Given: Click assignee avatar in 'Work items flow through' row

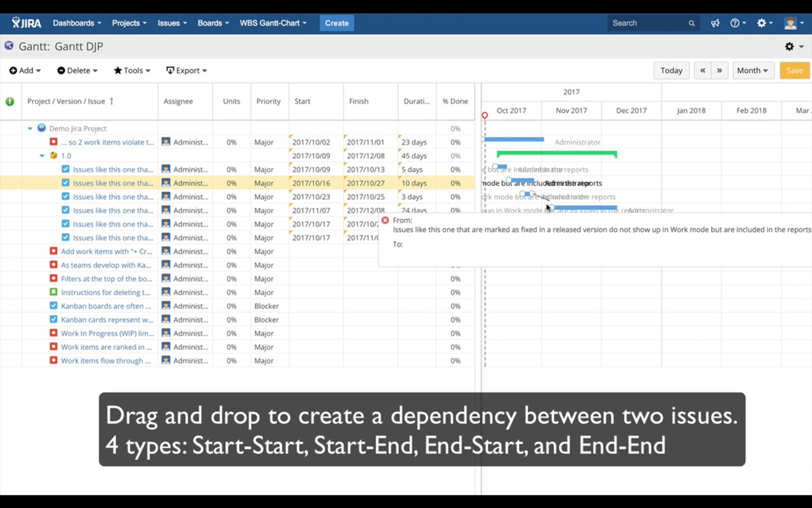Looking at the screenshot, I should coord(166,361).
